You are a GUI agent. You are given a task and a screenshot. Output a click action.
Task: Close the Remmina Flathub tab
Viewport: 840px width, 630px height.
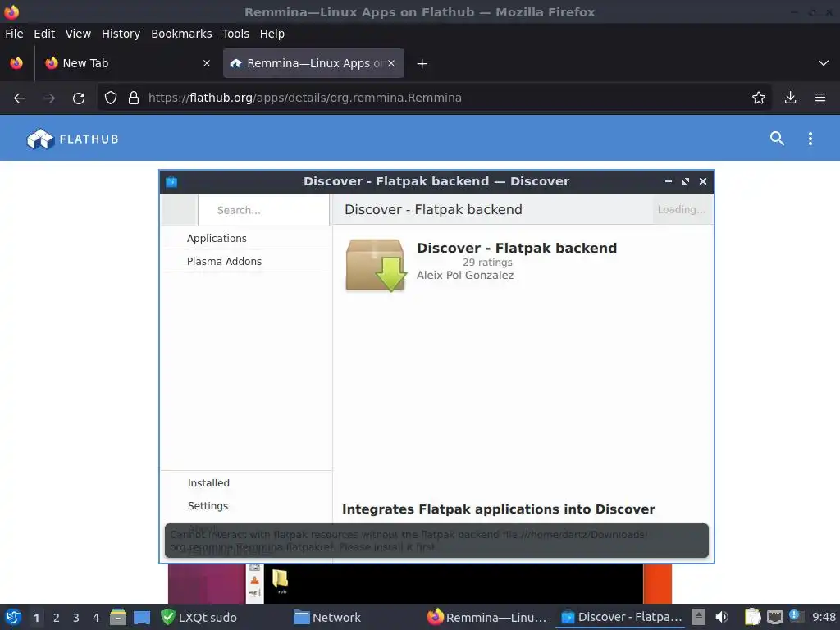point(391,63)
